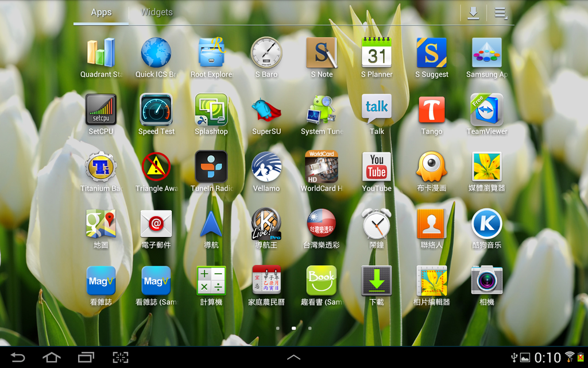Open Google Talk
Screen dimensions: 588x368
click(377, 110)
